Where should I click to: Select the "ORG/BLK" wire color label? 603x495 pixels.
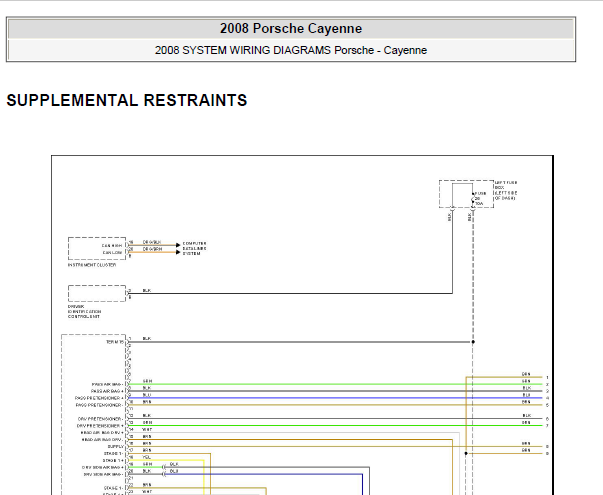pos(152,242)
